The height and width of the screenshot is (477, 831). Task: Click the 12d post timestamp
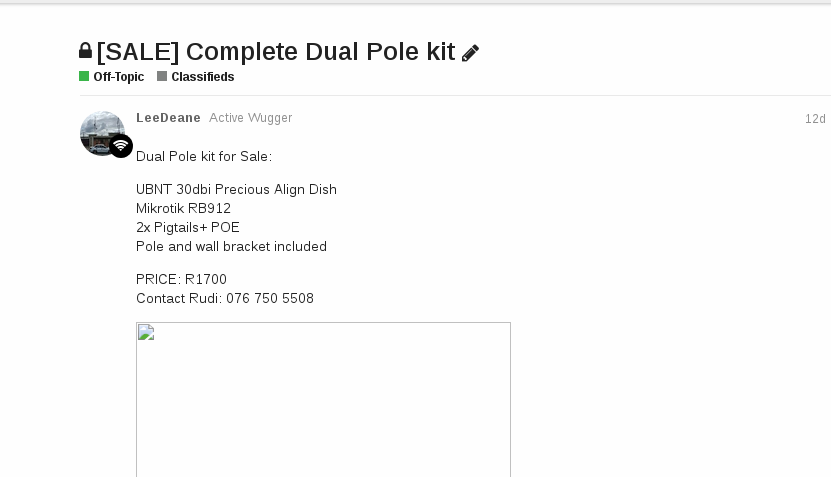pos(815,119)
